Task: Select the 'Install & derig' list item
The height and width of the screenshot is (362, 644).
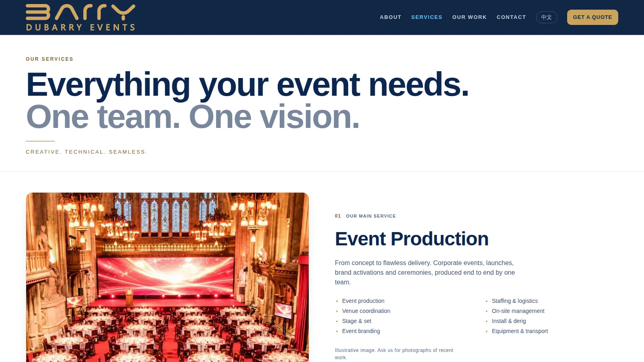Action: pos(509,321)
